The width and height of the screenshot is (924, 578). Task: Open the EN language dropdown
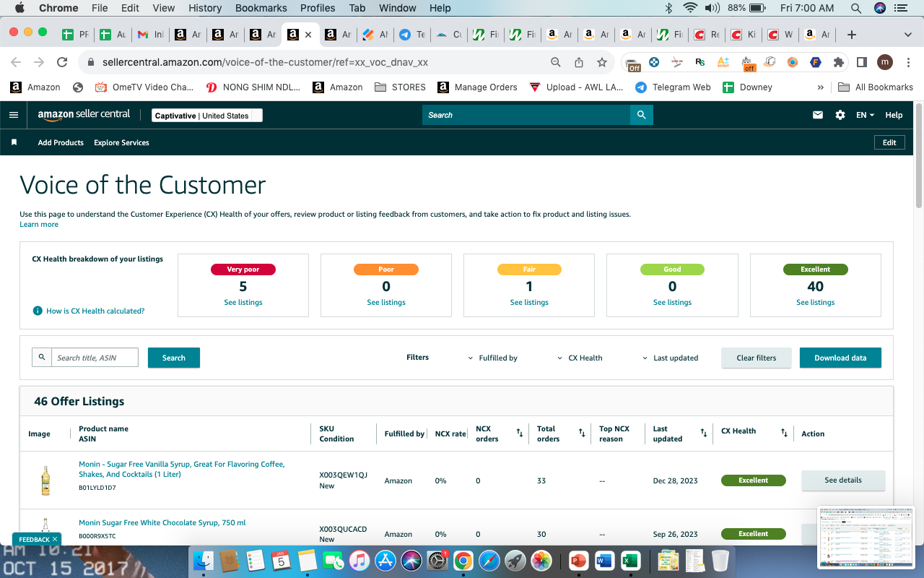[x=865, y=115]
